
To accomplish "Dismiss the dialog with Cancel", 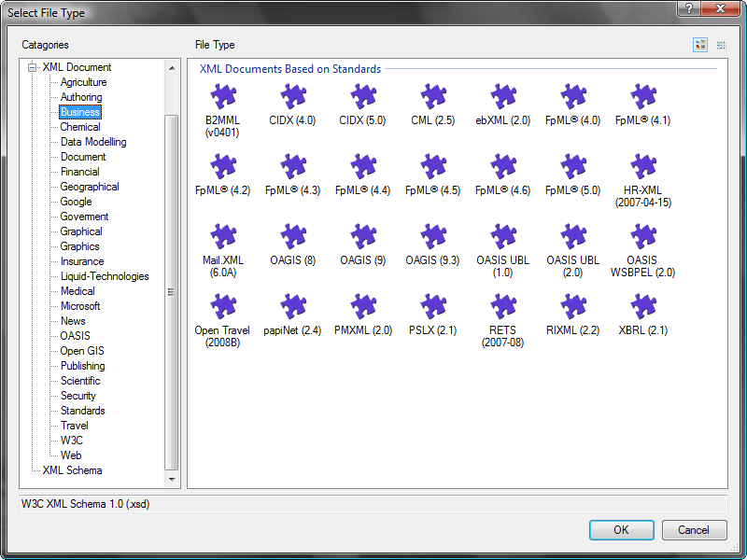I will (x=694, y=530).
